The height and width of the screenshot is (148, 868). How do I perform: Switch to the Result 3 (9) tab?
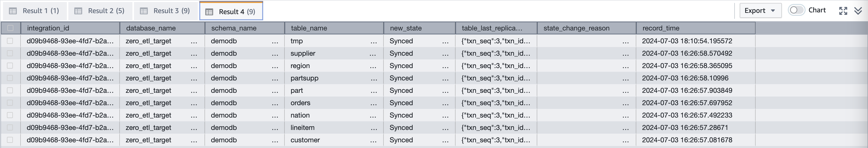click(165, 10)
